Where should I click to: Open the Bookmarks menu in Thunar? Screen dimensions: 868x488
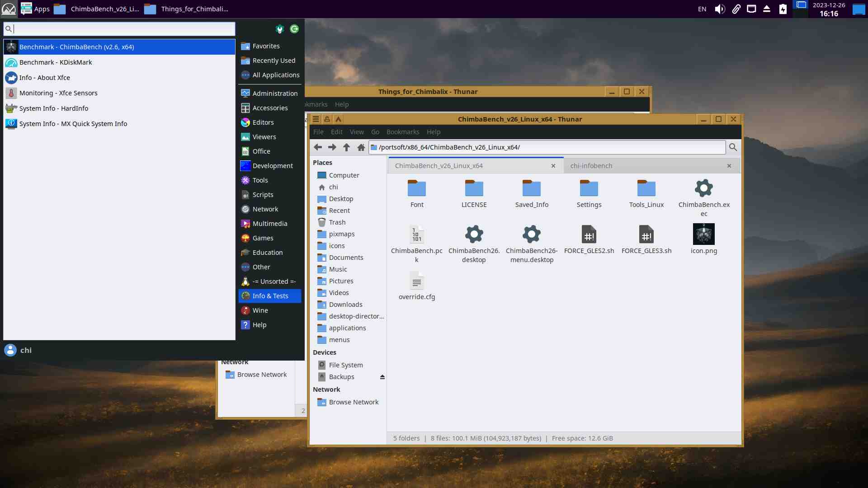tap(402, 132)
